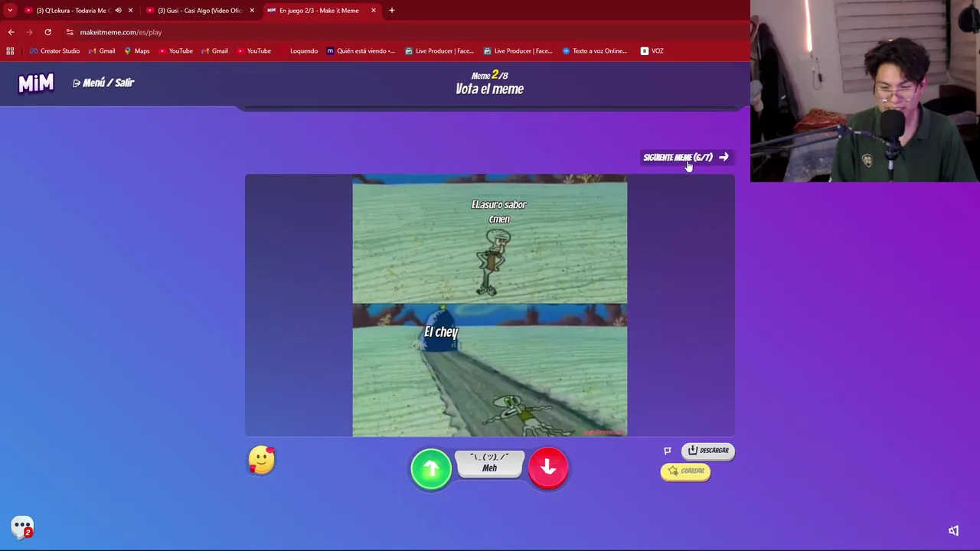The image size is (980, 551).
Task: Report the meme with flag icon
Action: coord(668,451)
